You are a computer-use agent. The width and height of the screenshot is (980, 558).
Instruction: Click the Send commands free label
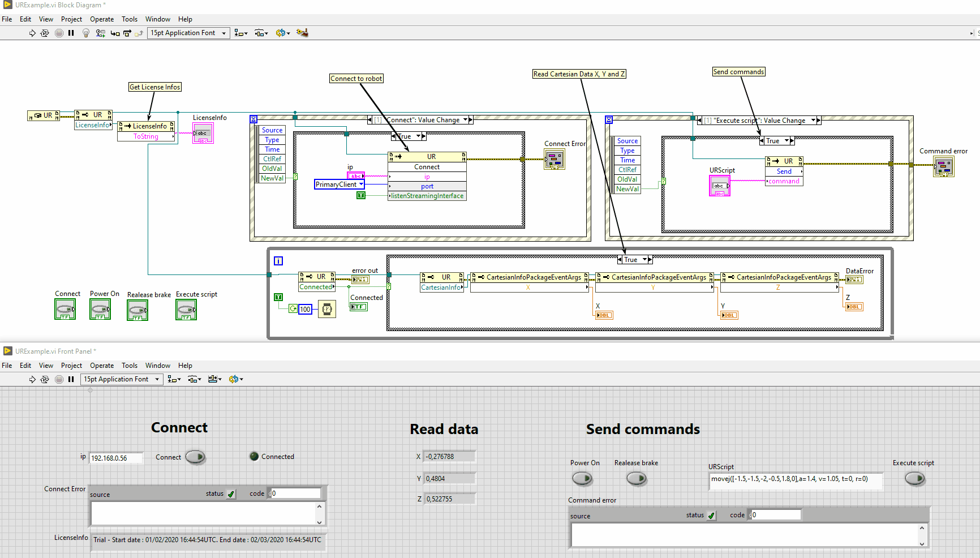coord(739,71)
